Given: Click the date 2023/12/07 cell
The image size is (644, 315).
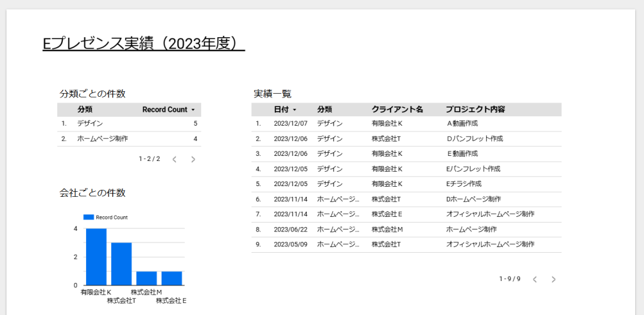Looking at the screenshot, I should [x=291, y=123].
